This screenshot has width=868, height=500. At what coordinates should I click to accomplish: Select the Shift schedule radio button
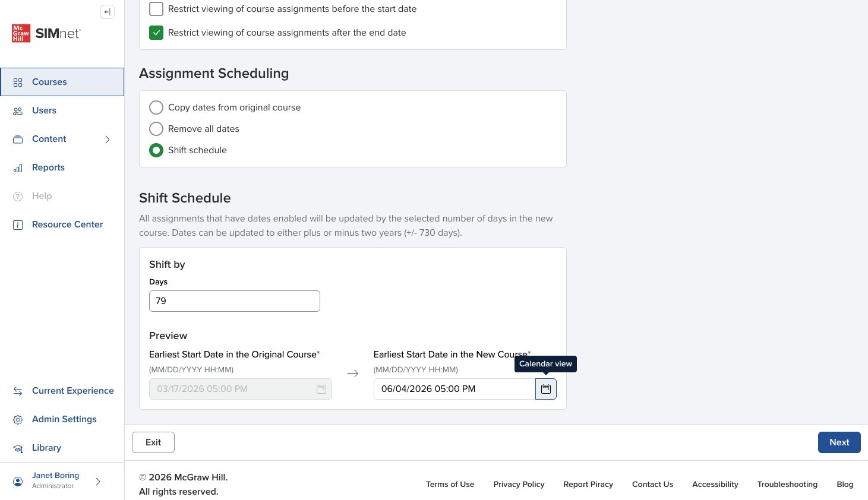tap(156, 150)
